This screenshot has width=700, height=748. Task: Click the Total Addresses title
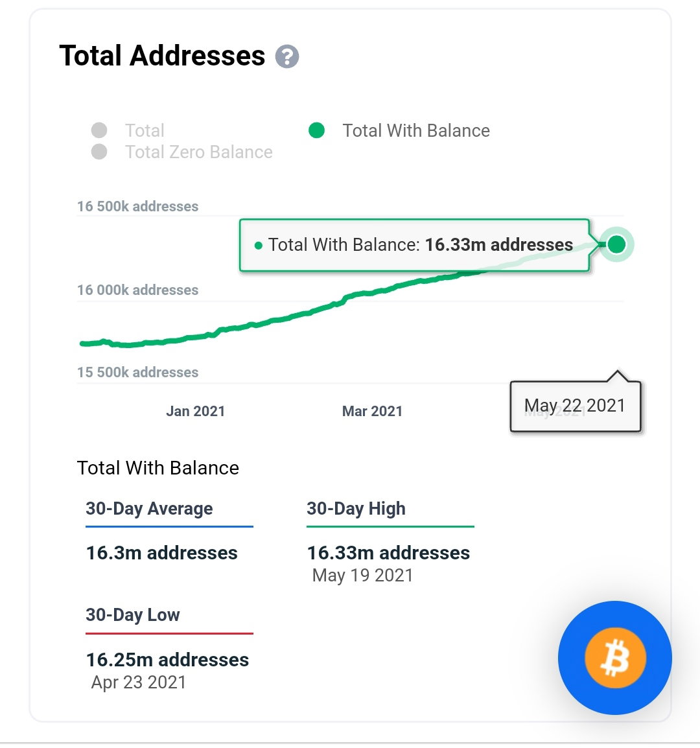(162, 56)
